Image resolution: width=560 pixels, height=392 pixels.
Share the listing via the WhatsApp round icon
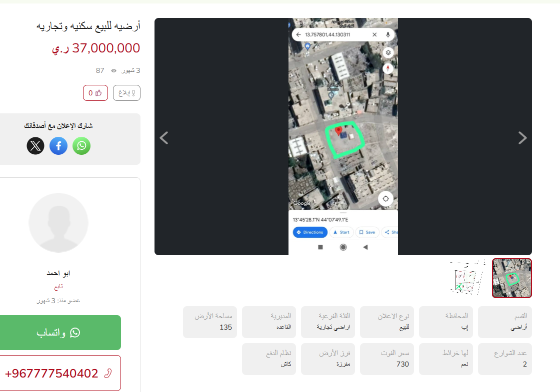81,146
